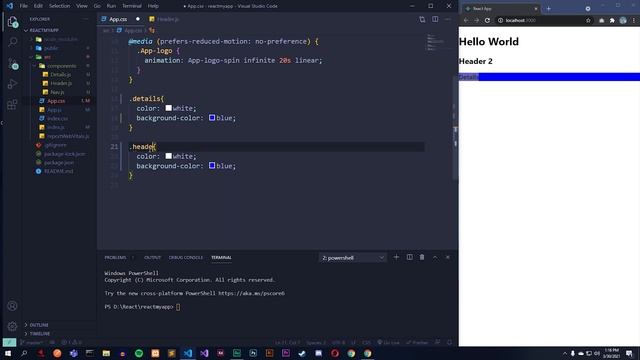Open the browser profile avatar

tap(623, 20)
